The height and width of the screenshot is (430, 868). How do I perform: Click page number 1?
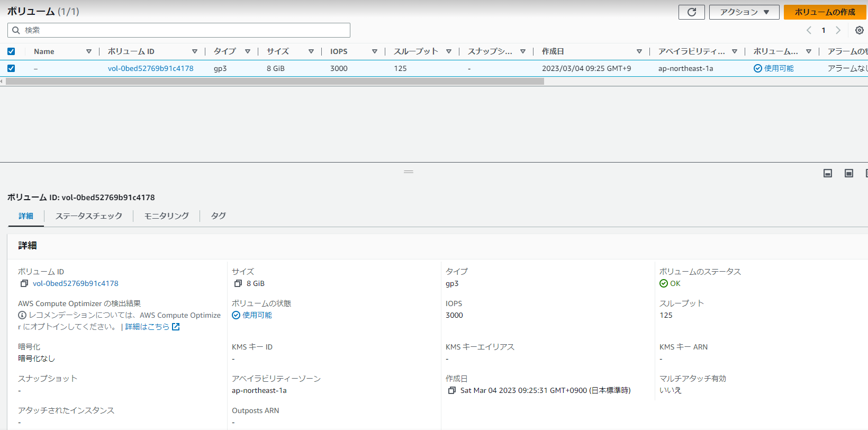coord(824,30)
